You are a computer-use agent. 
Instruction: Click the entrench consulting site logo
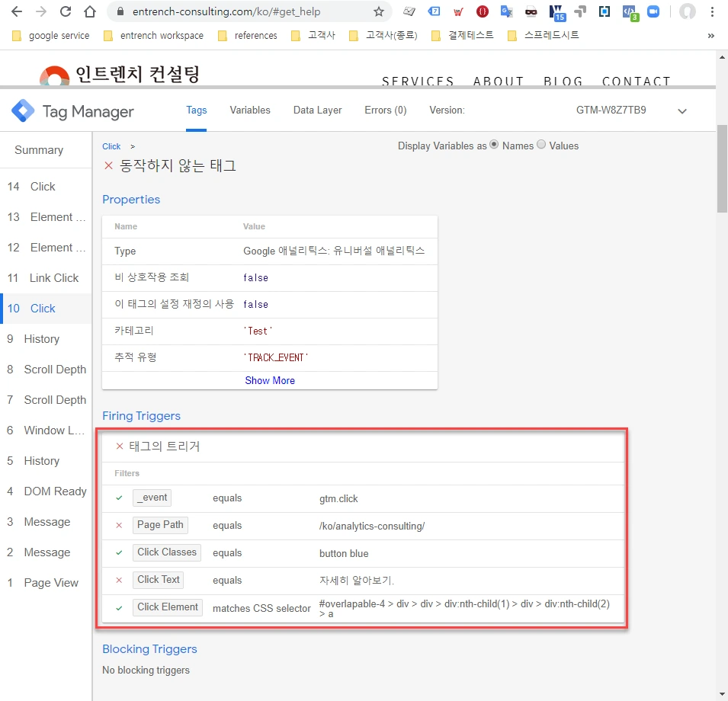pyautogui.click(x=120, y=75)
